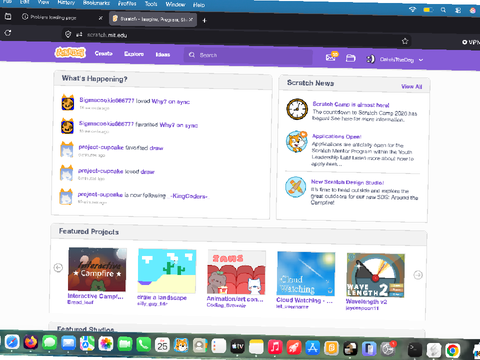Click the Scratch search input field
The image size is (480, 360).
tap(248, 56)
